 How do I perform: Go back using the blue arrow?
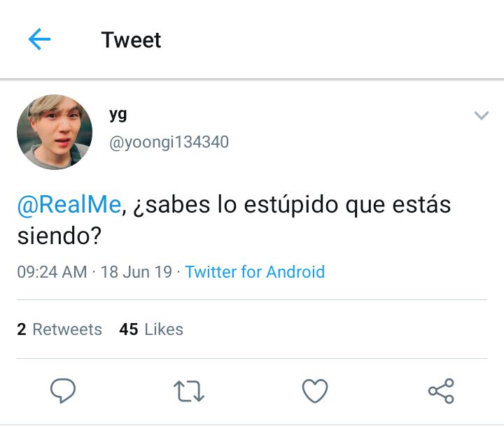[x=39, y=39]
